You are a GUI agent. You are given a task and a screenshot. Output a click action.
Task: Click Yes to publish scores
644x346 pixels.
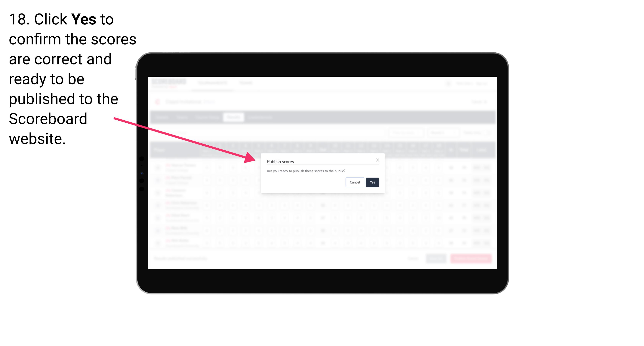[x=373, y=182]
